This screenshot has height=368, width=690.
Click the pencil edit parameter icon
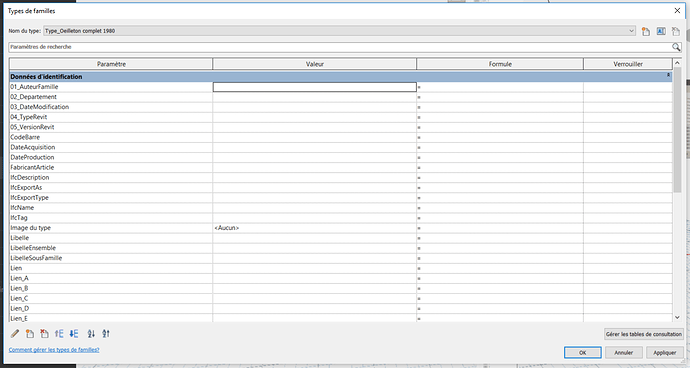click(x=15, y=334)
